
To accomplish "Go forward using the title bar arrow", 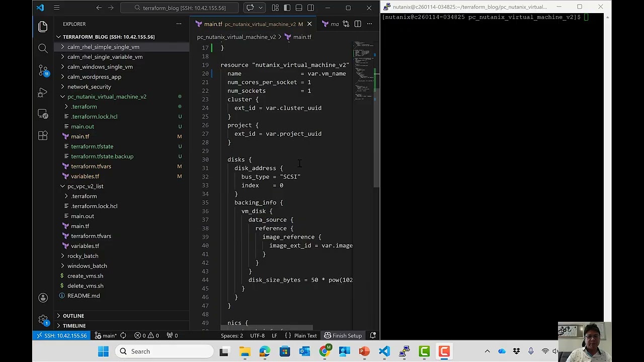I will coord(111,8).
